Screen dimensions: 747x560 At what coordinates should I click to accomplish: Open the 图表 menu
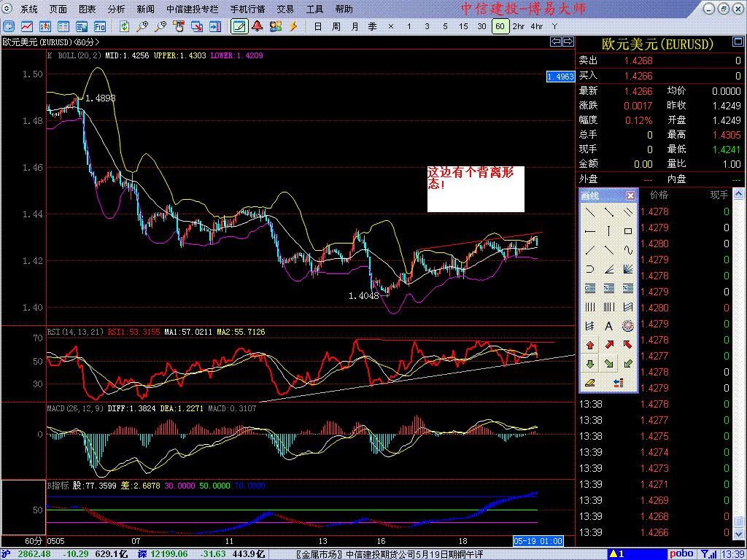coord(88,9)
